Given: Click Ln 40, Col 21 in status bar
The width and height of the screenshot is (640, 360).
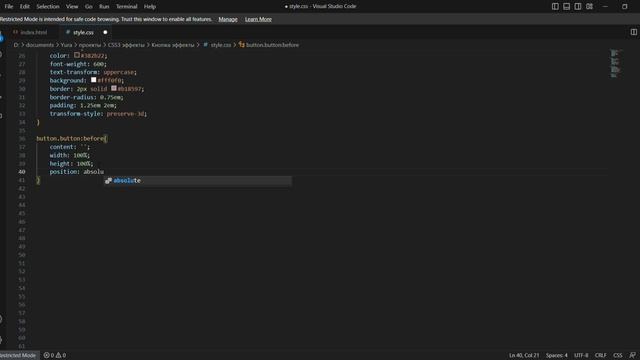Looking at the screenshot, I should coord(524,356).
